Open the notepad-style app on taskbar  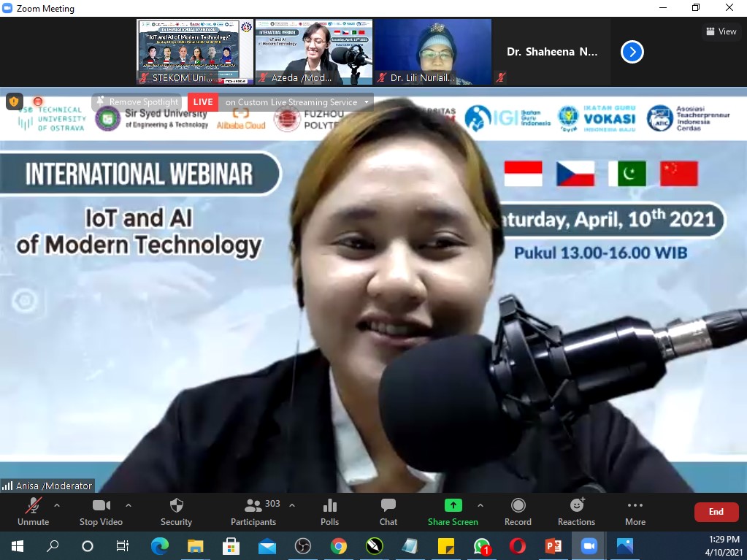tap(410, 545)
